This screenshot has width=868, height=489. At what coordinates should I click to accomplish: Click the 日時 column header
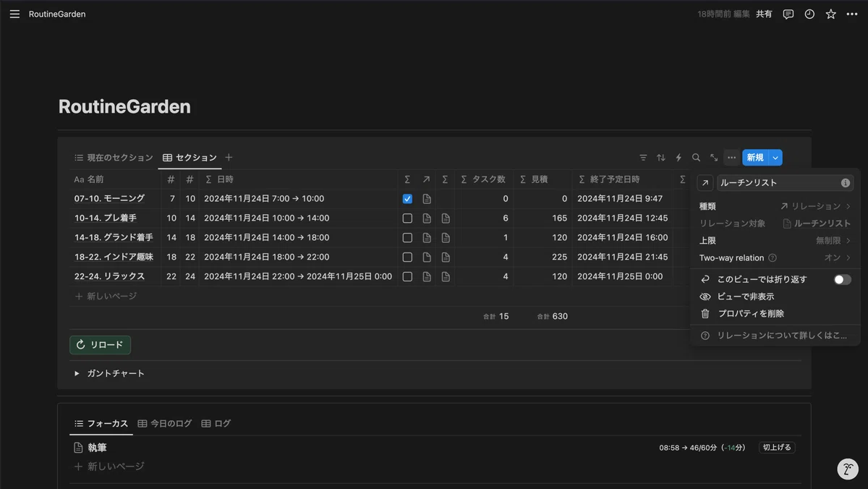[x=299, y=179]
